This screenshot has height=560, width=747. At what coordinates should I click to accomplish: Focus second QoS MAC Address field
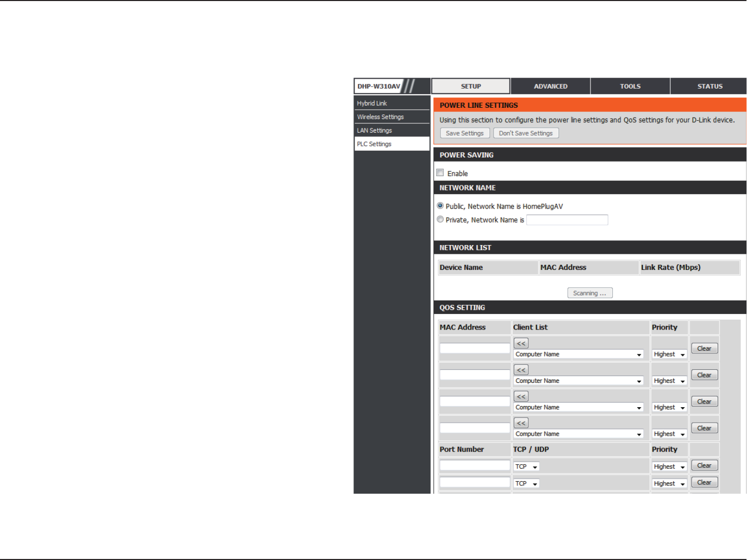click(x=475, y=375)
